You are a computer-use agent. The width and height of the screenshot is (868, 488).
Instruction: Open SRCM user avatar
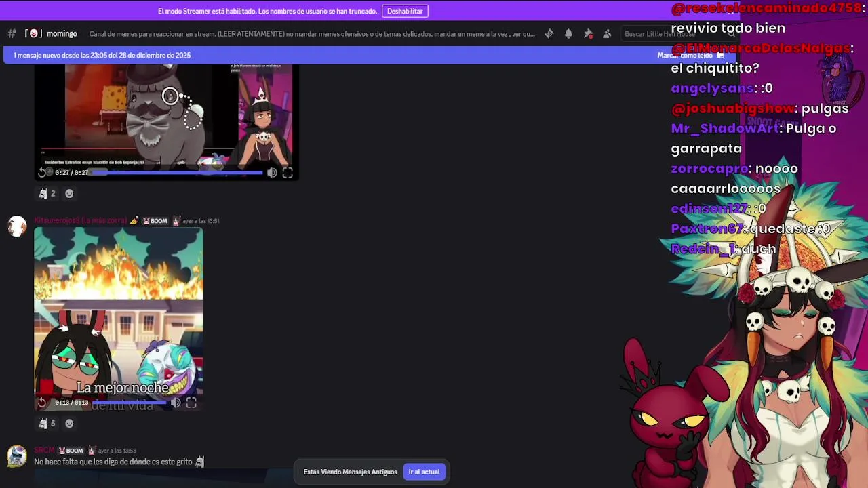[17, 456]
